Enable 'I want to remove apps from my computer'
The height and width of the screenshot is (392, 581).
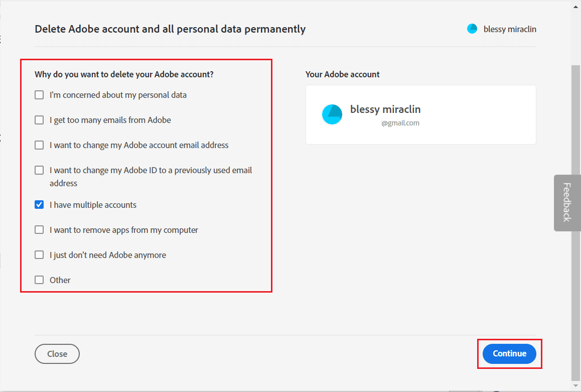click(x=39, y=230)
